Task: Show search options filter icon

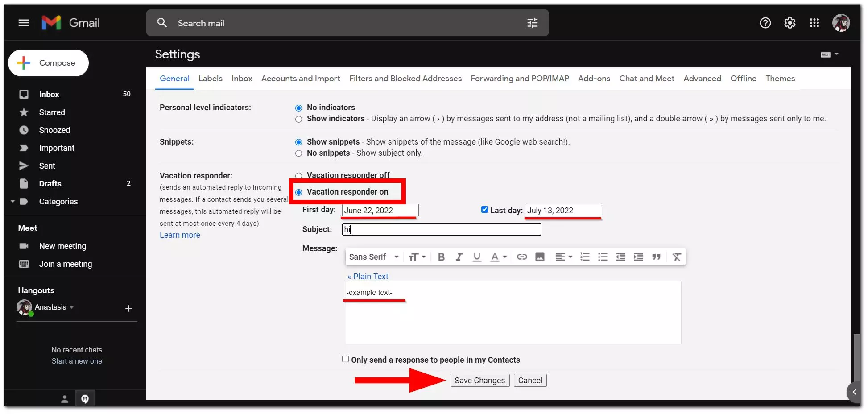Action: click(533, 23)
